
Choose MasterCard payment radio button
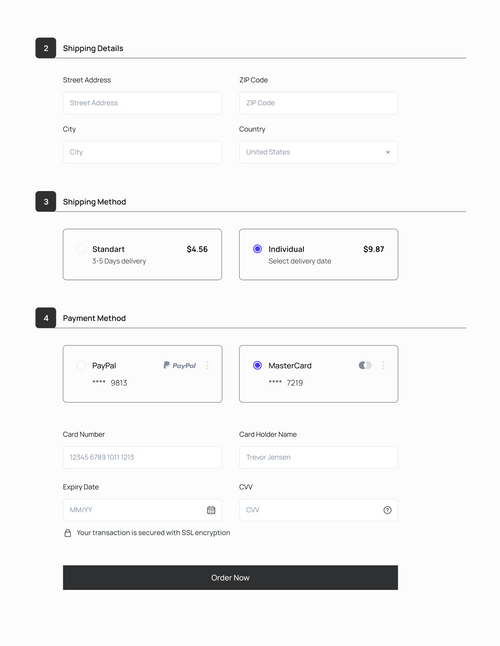[257, 365]
